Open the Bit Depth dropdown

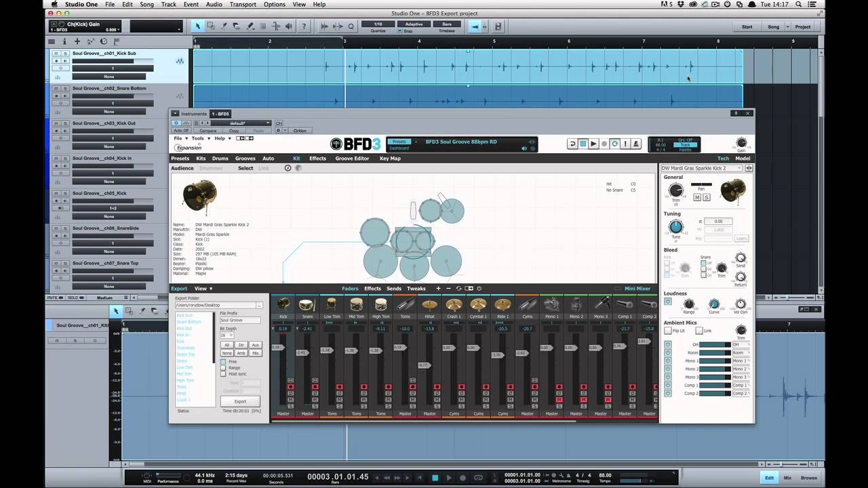(226, 335)
